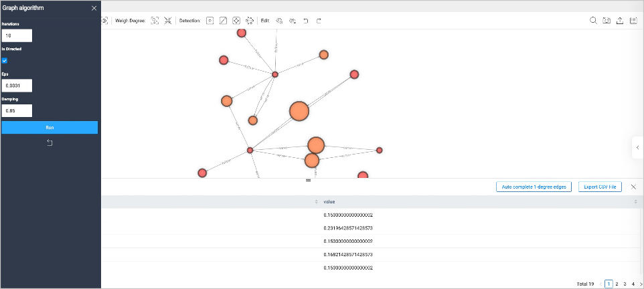Close the results table panel
644x289 pixels.
pos(633,187)
